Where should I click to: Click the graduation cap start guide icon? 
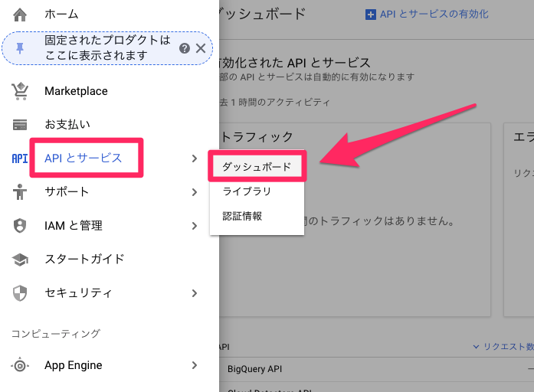(x=20, y=260)
